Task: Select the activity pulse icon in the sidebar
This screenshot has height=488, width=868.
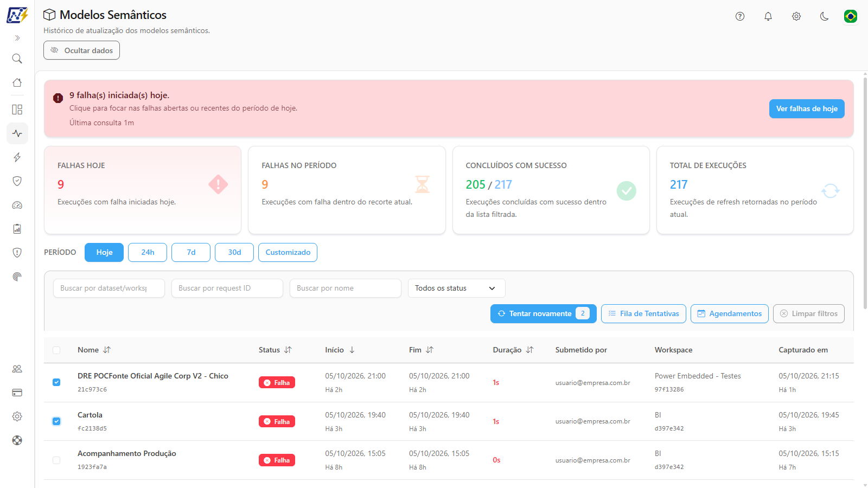Action: pyautogui.click(x=17, y=133)
